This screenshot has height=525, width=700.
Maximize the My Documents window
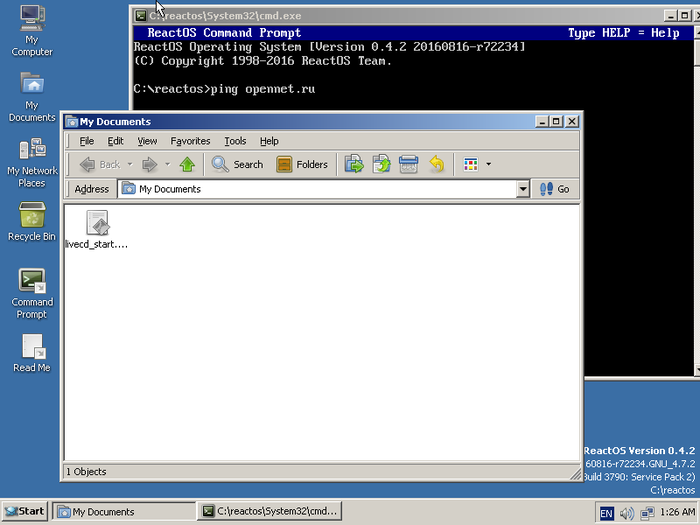[556, 121]
